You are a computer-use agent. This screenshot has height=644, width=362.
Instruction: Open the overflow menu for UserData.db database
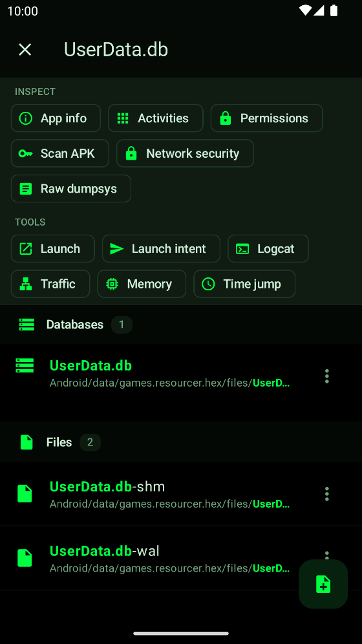pos(326,376)
